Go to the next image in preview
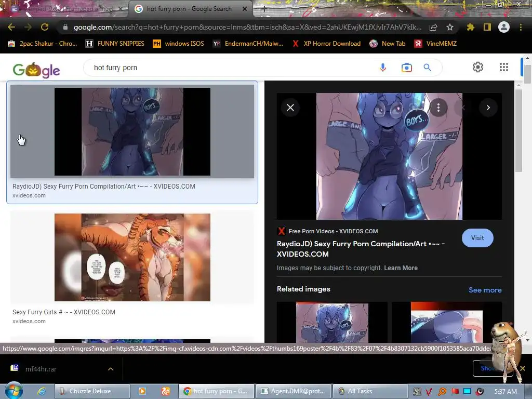This screenshot has height=399, width=532. tap(488, 108)
